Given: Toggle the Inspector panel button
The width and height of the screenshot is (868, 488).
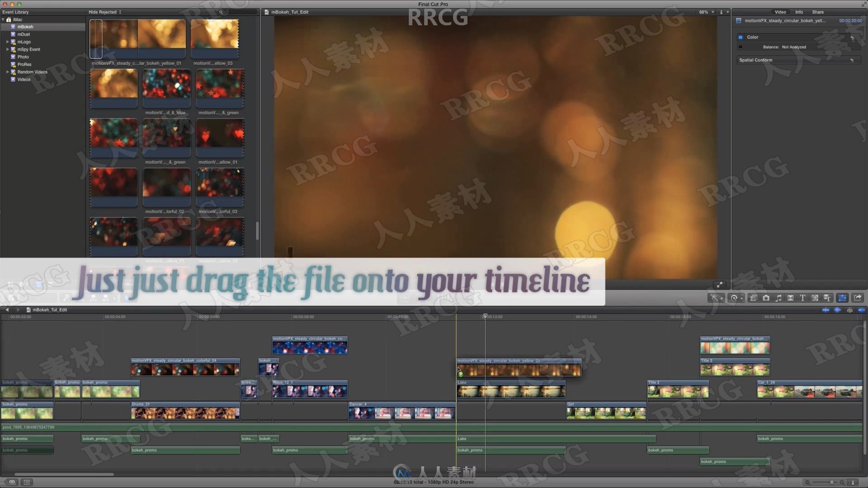Looking at the screenshot, I should [842, 298].
